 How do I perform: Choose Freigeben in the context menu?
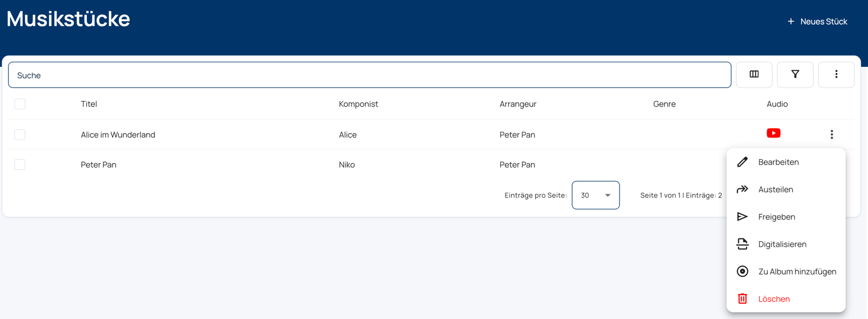coord(777,217)
